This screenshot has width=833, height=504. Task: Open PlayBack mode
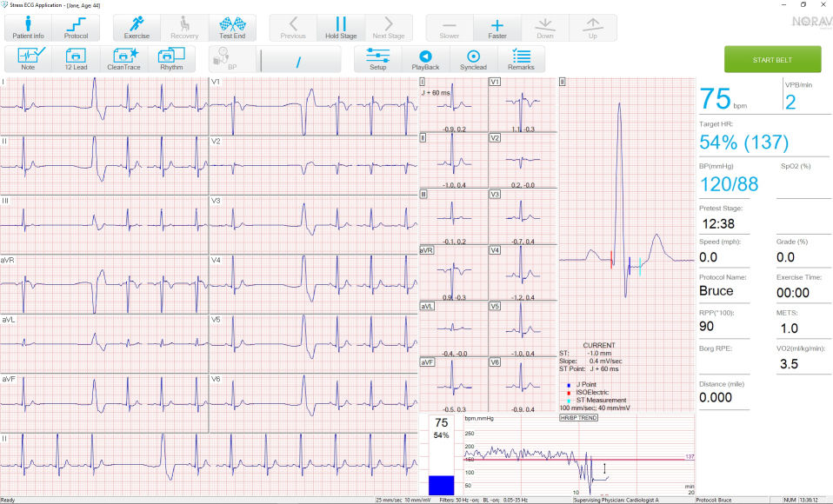pos(425,59)
